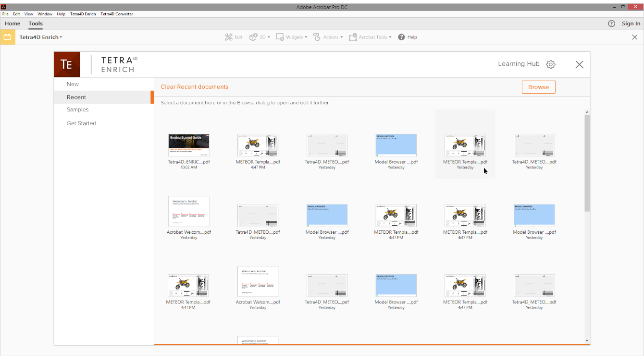Screen dimensions: 644x360
Task: Click Clear Recent documents link
Action: [194, 87]
